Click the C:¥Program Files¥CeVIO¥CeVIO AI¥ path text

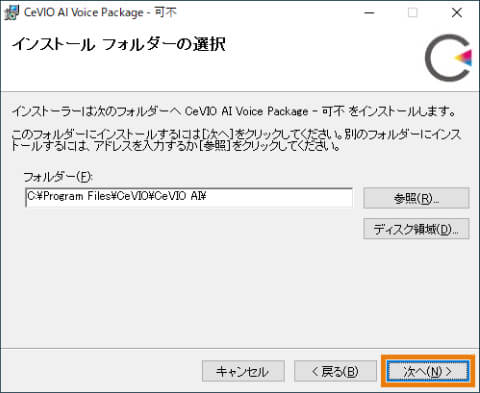click(117, 196)
